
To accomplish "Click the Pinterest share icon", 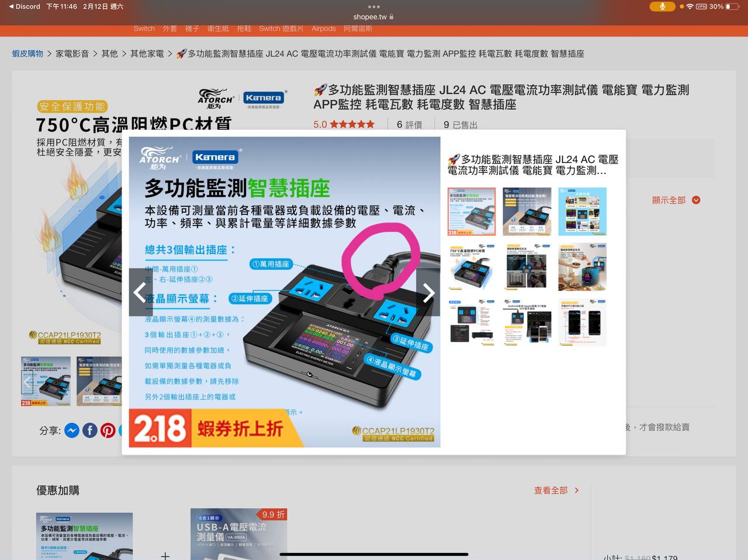I will [108, 430].
